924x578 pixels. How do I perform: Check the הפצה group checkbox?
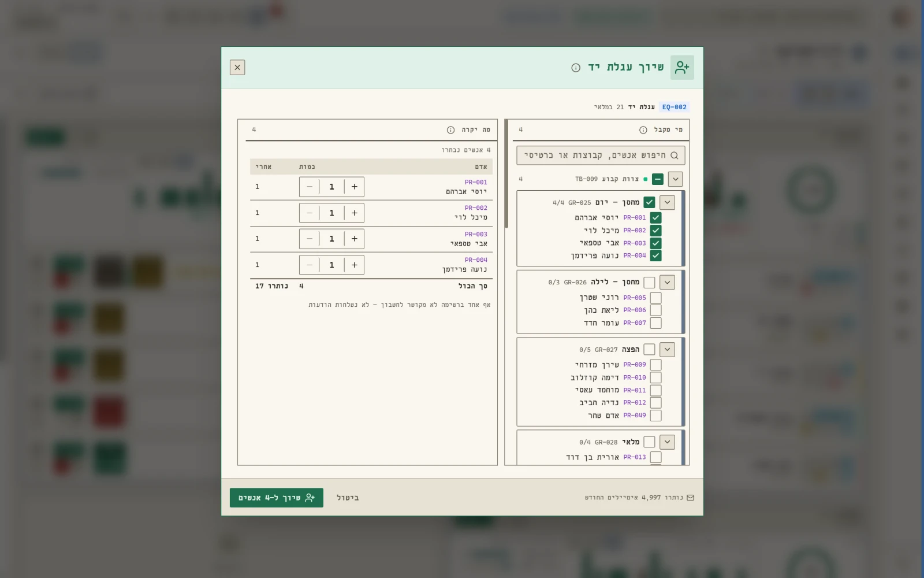(x=650, y=350)
